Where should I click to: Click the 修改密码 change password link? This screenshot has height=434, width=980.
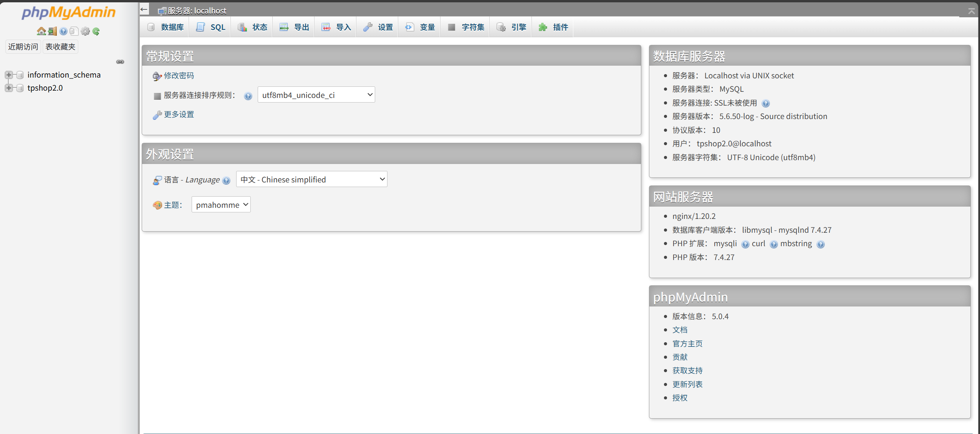click(179, 76)
